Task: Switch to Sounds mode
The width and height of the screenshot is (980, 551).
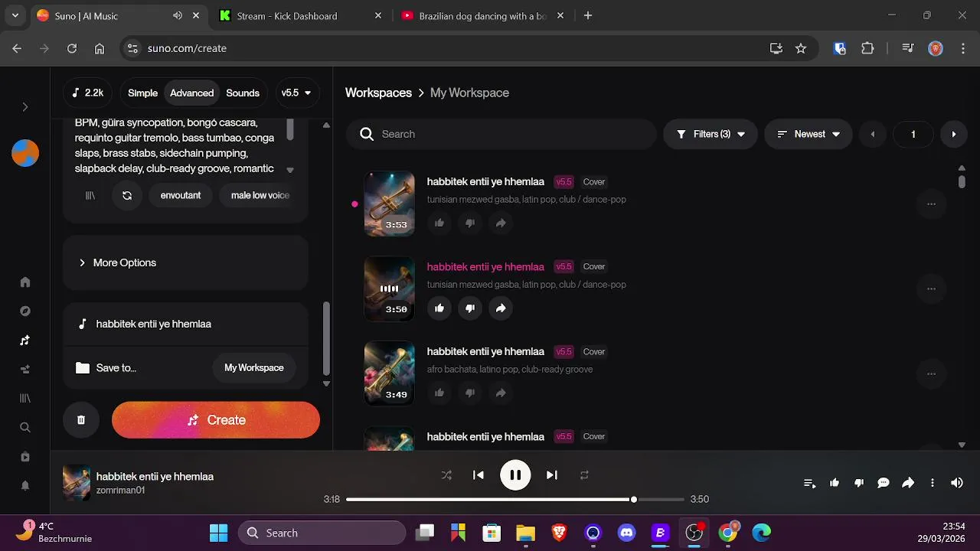Action: [243, 93]
